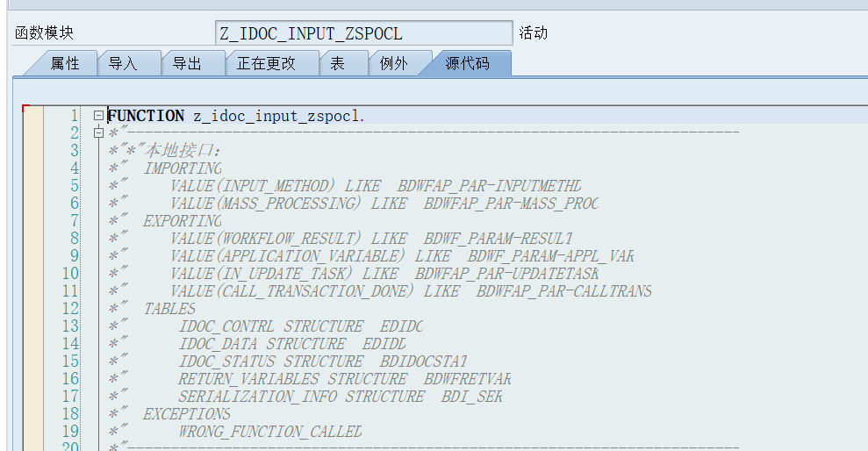The width and height of the screenshot is (868, 451).
Task: Click BDWFRETVAR on line 16
Action: [467, 379]
